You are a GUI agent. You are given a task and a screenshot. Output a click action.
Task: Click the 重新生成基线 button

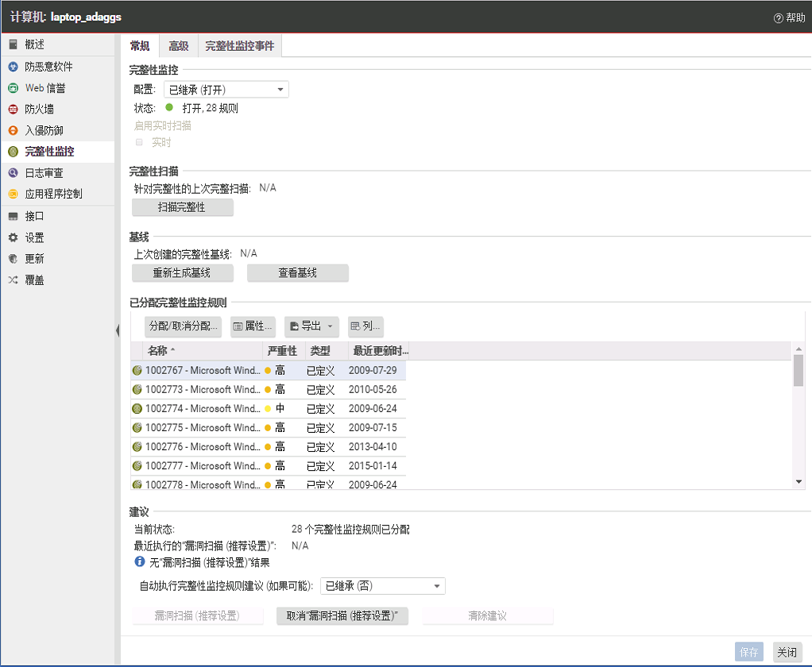click(182, 273)
